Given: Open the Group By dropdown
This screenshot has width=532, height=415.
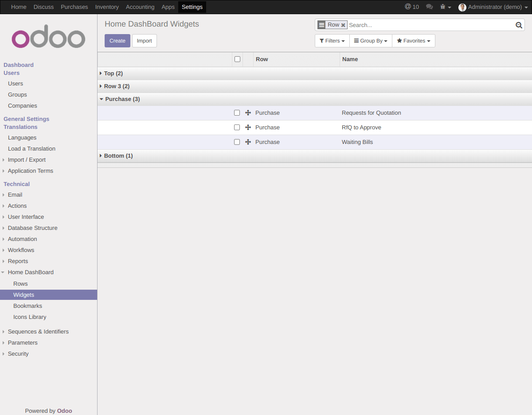Looking at the screenshot, I should point(371,40).
